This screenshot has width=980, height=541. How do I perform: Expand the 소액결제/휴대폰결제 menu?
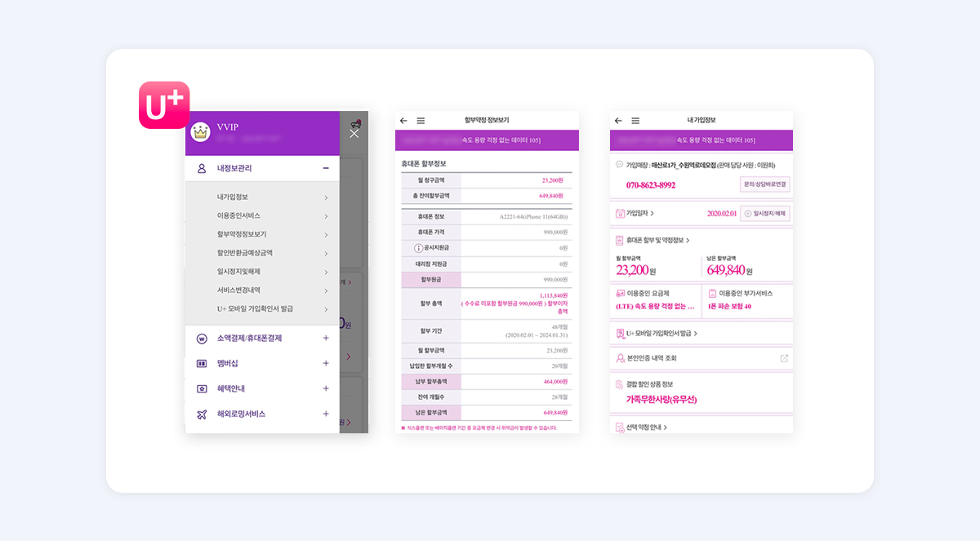point(326,338)
